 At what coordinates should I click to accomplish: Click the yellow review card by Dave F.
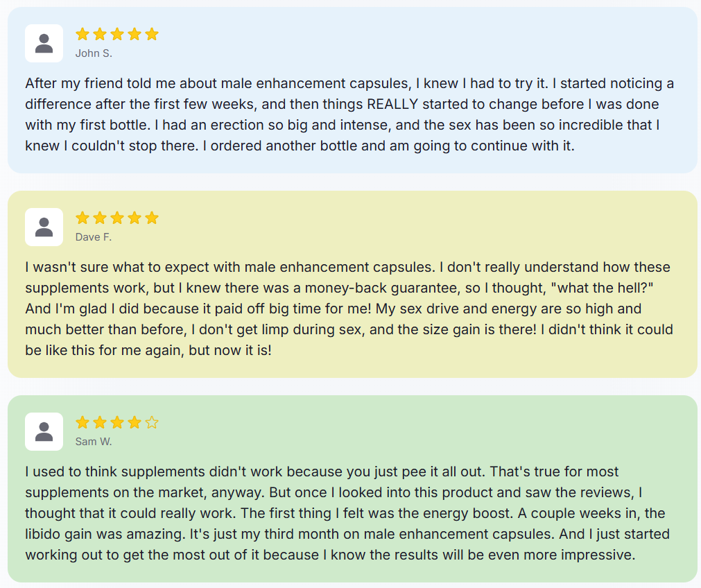coord(352,284)
